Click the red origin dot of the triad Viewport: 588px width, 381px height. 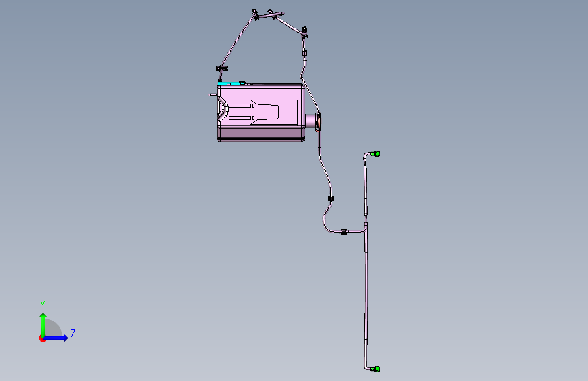(42, 338)
